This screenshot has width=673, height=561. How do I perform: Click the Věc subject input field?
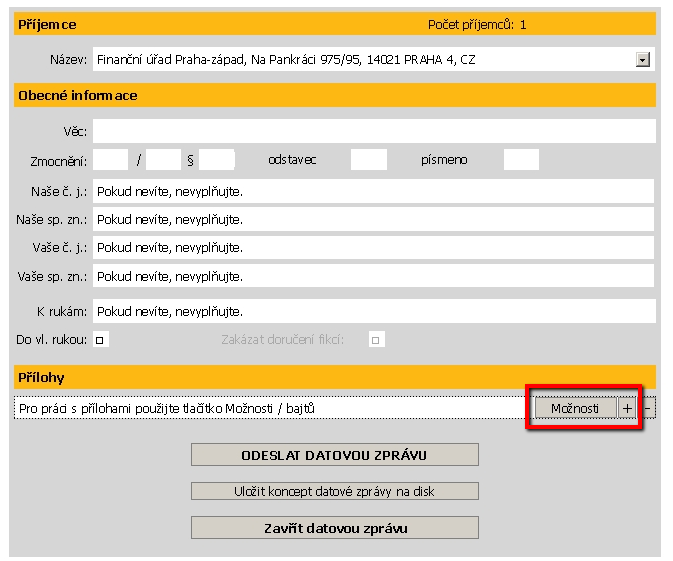(374, 131)
